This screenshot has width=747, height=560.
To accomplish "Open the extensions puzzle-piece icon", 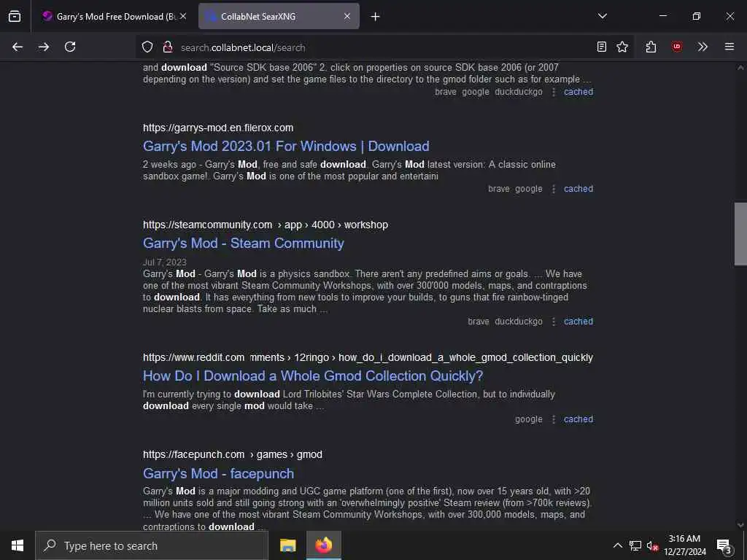I will coord(651,47).
